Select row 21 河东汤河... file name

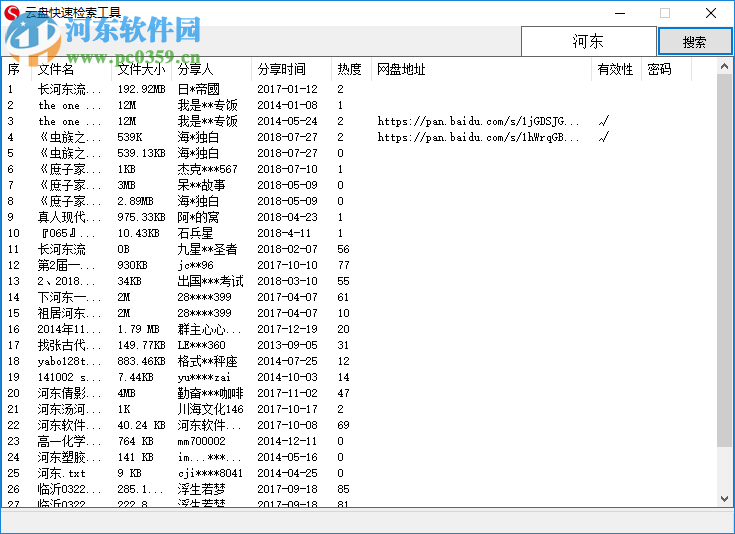tap(69, 409)
